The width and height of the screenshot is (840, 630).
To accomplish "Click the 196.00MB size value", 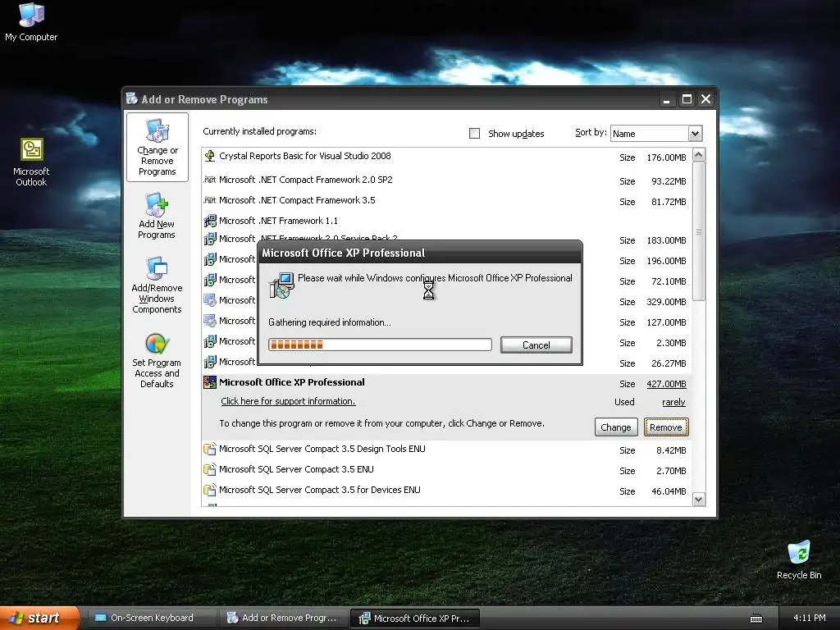I will coord(666,261).
